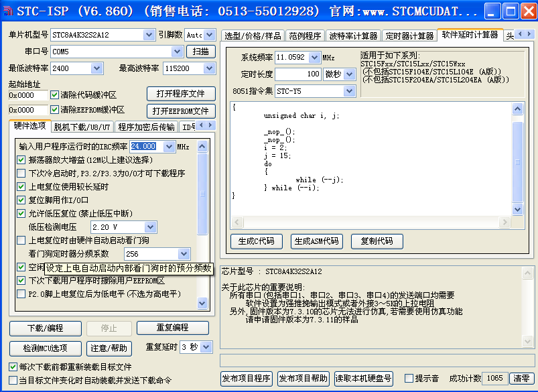Switch to the 硬件选项 tab
This screenshot has height=392, width=538.
point(30,126)
